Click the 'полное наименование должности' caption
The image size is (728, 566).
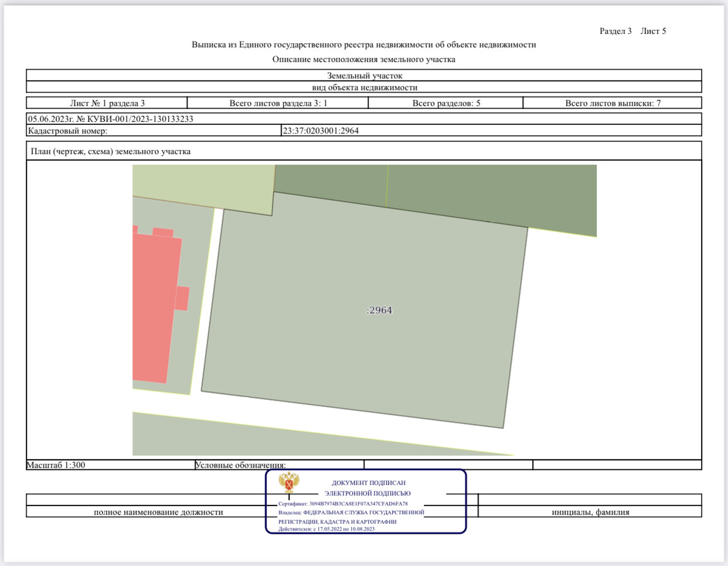click(x=158, y=512)
